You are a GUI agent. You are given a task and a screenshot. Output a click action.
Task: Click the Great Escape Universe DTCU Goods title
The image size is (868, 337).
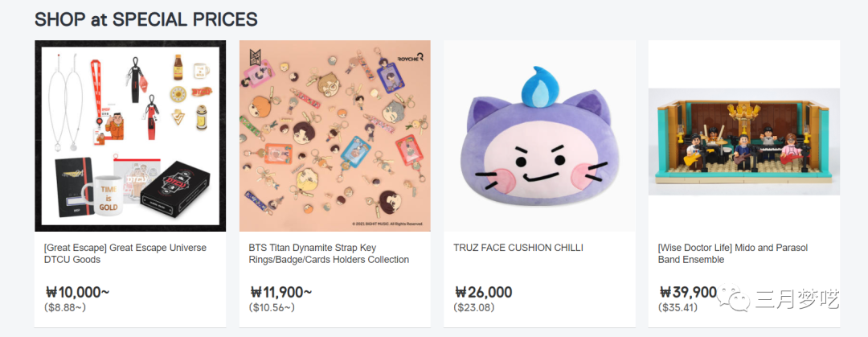[x=125, y=253]
